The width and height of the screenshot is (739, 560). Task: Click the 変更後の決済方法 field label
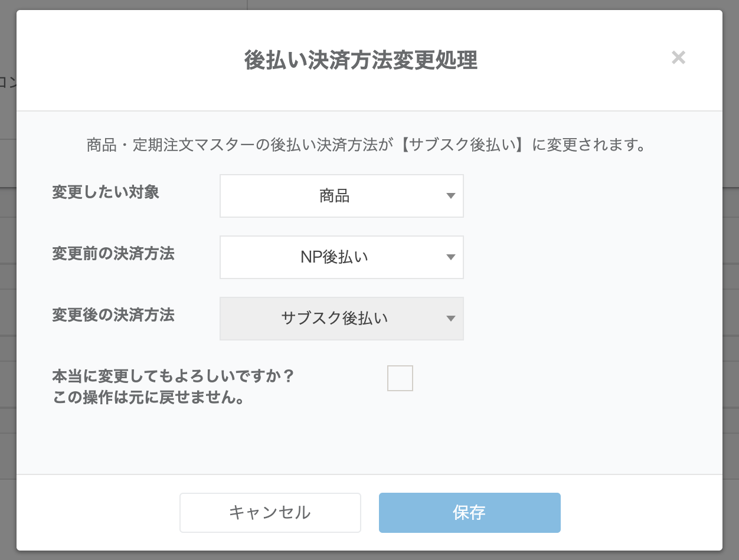tap(113, 315)
